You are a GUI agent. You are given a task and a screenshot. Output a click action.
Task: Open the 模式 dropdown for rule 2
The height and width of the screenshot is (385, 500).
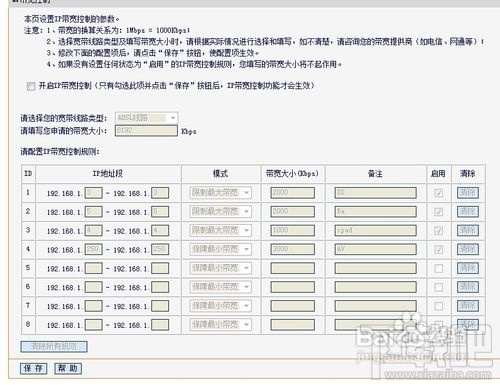[x=220, y=212]
